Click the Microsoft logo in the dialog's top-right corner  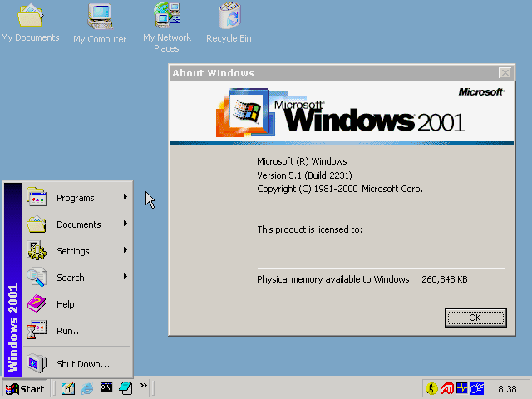pos(481,92)
